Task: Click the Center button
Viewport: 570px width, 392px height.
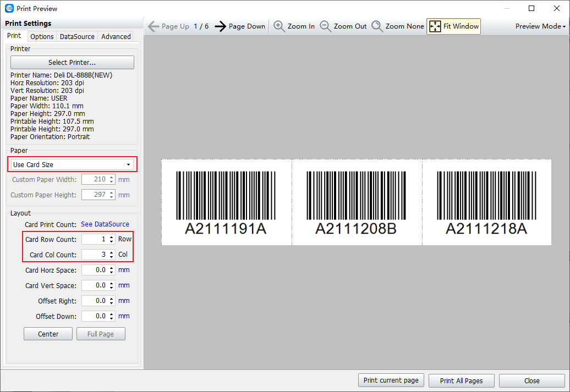Action: point(48,334)
